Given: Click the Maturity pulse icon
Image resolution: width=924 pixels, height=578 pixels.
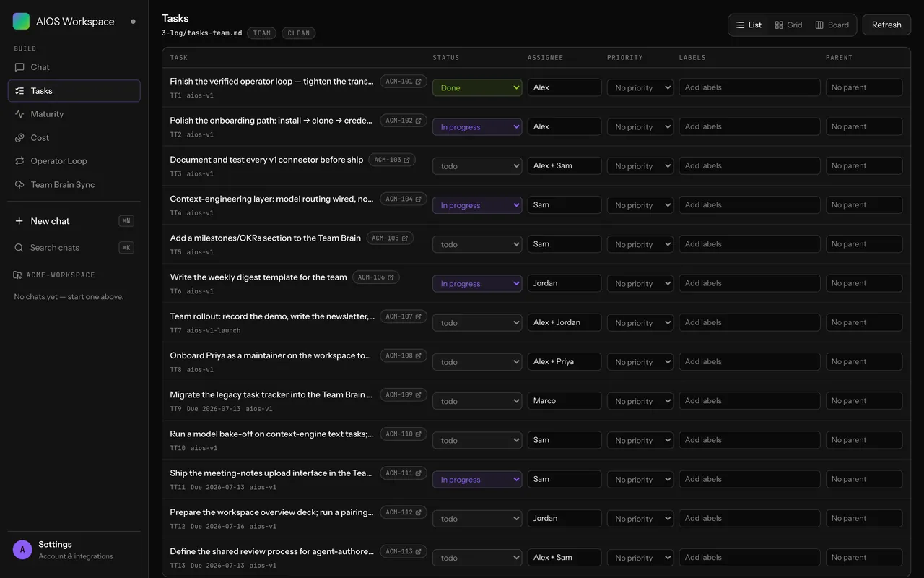Looking at the screenshot, I should tap(19, 114).
